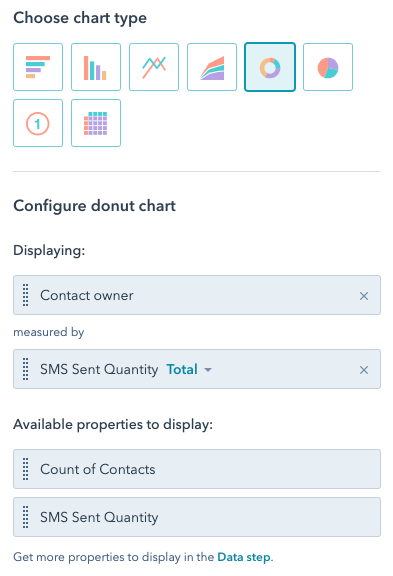Pick the summary number chart type

[x=38, y=123]
